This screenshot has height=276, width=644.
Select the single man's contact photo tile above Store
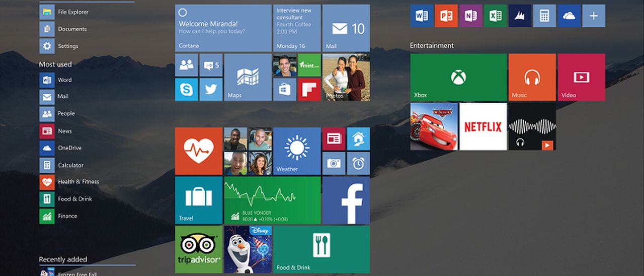tap(285, 65)
